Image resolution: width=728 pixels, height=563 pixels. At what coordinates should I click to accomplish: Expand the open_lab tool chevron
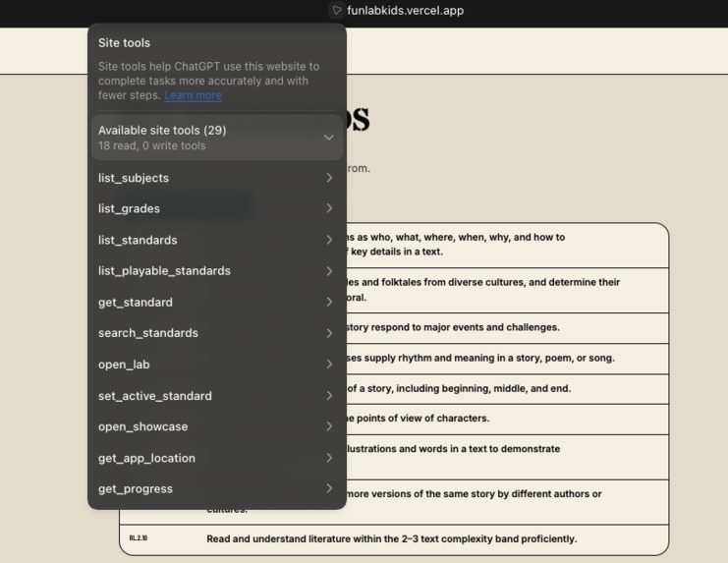tap(329, 365)
